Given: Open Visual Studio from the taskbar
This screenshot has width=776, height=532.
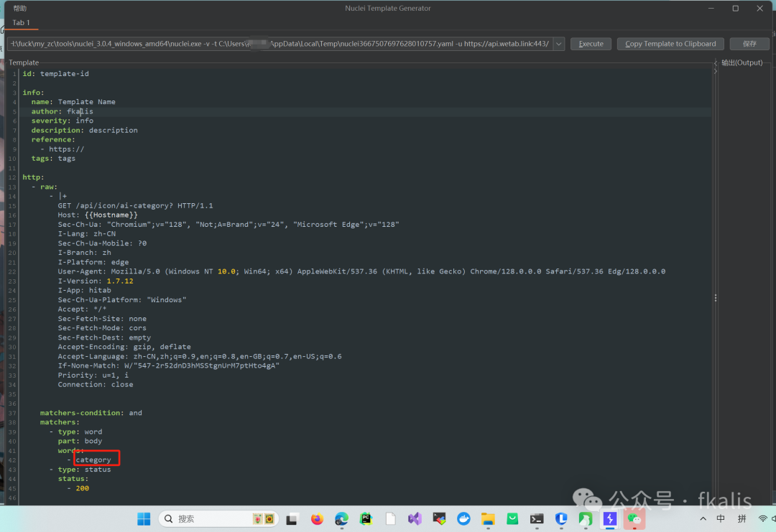Looking at the screenshot, I should click(x=415, y=519).
